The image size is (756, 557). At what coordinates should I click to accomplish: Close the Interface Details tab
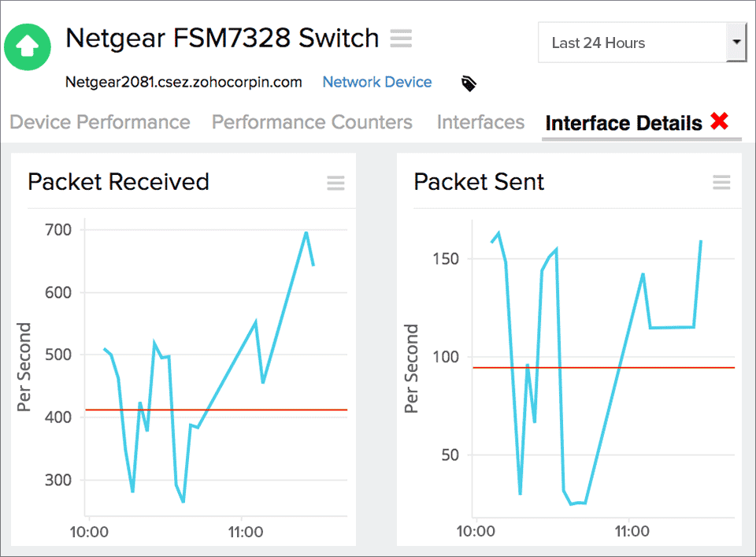click(720, 121)
